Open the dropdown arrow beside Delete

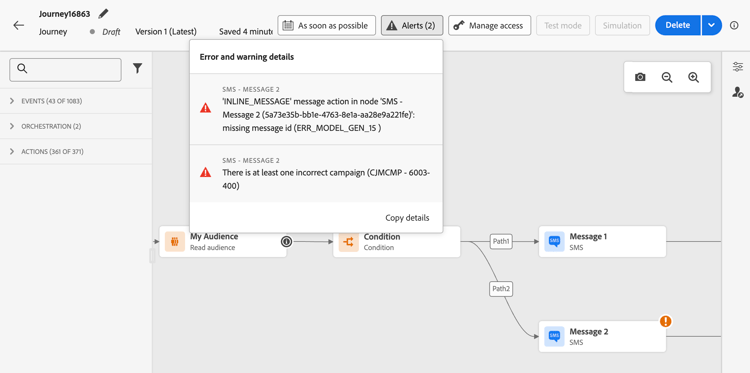(712, 25)
